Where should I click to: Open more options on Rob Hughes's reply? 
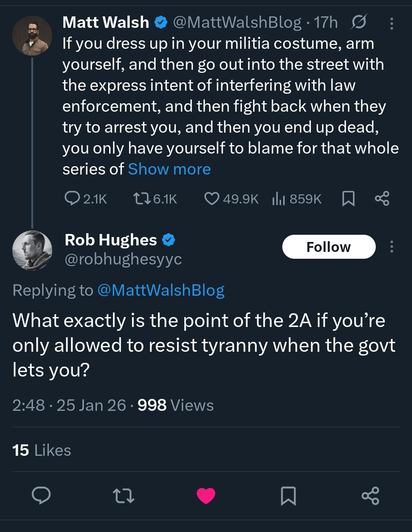pos(391,247)
